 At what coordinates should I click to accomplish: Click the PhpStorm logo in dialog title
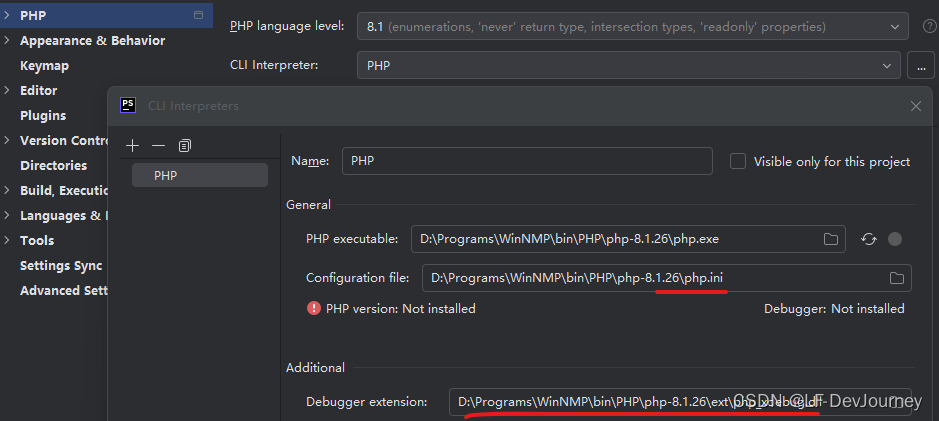(x=128, y=105)
